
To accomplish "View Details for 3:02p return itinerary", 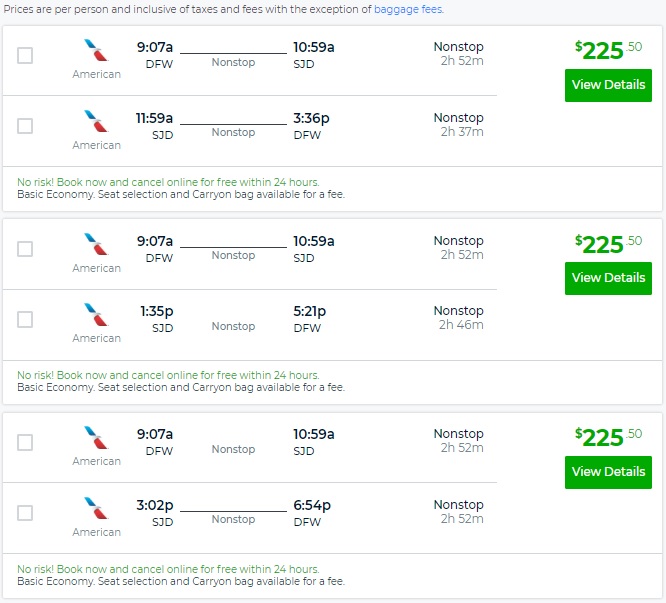I will pyautogui.click(x=608, y=472).
